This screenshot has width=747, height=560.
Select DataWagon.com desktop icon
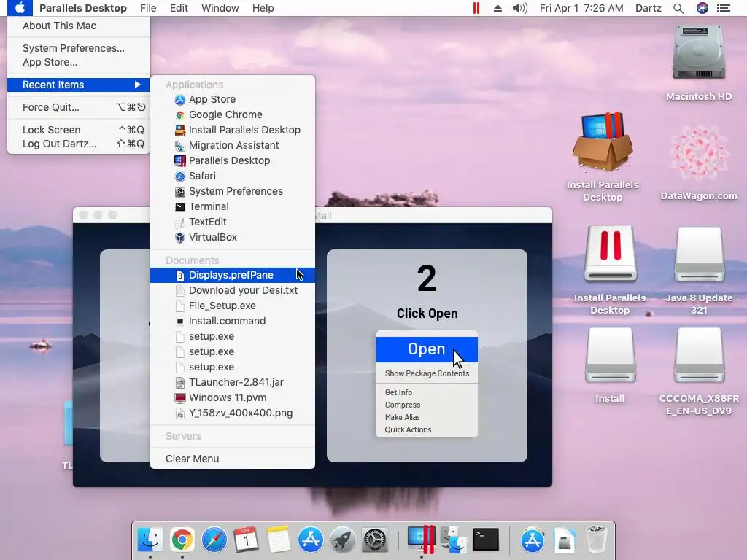click(x=699, y=152)
